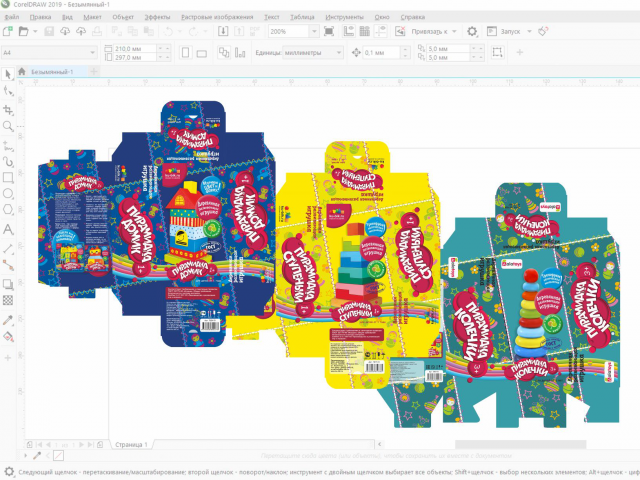640x480 pixels.
Task: Open the page size A4 dropdown
Action: [49, 53]
